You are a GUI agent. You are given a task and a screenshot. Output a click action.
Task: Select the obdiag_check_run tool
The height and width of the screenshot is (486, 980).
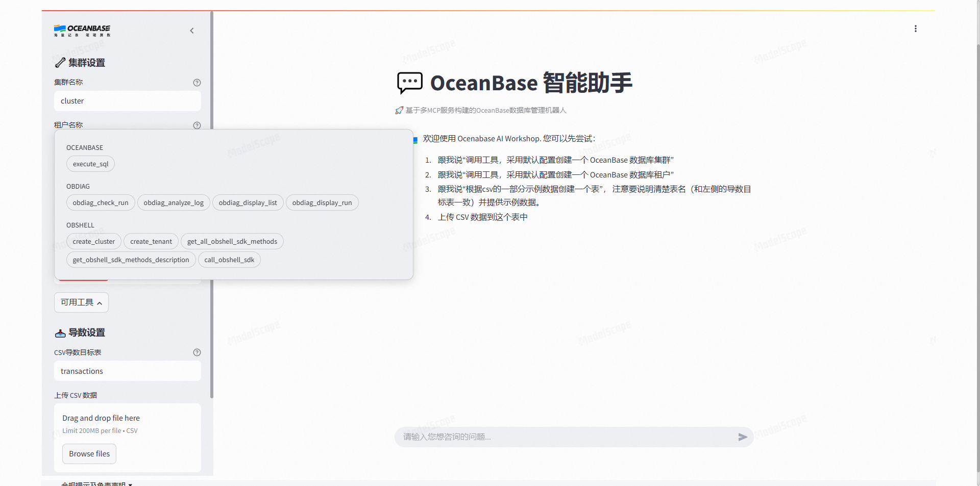point(100,202)
